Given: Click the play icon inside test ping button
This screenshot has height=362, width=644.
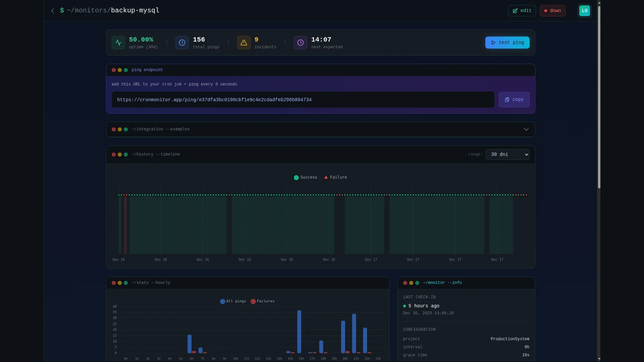Looking at the screenshot, I should (493, 43).
